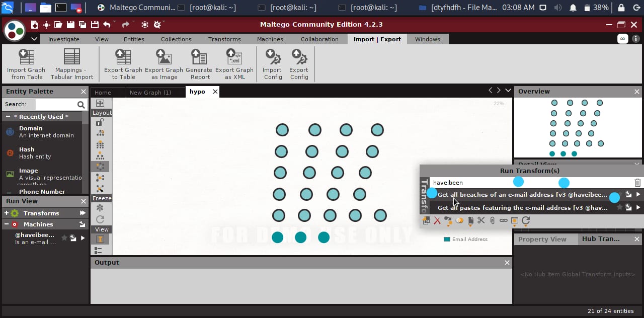644x318 pixels.
Task: Export Graph as Image
Action: pyautogui.click(x=164, y=64)
